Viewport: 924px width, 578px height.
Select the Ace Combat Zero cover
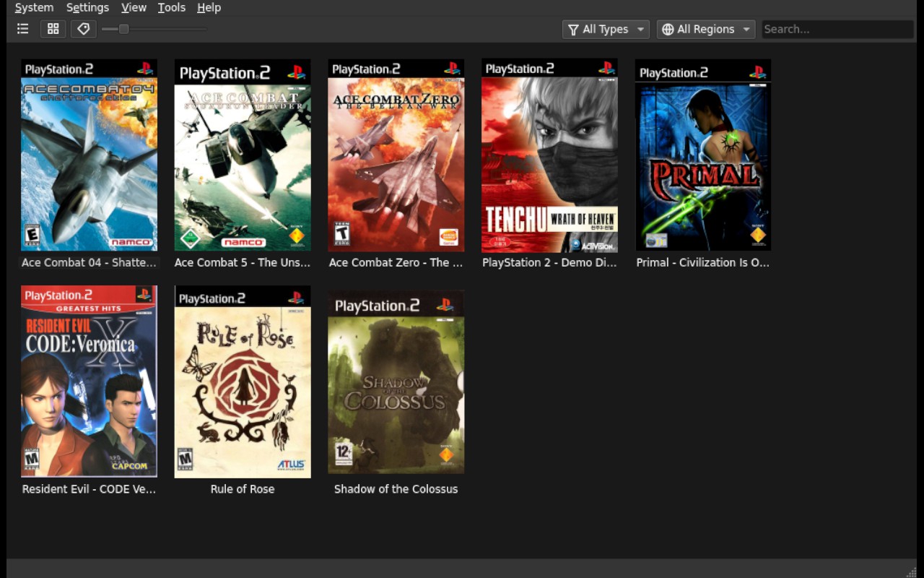pyautogui.click(x=396, y=155)
